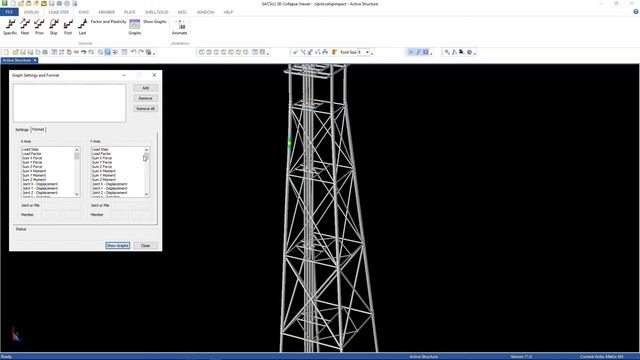Click the printer icon in the second toolbar
This screenshot has height=360, width=640.
(45, 52)
